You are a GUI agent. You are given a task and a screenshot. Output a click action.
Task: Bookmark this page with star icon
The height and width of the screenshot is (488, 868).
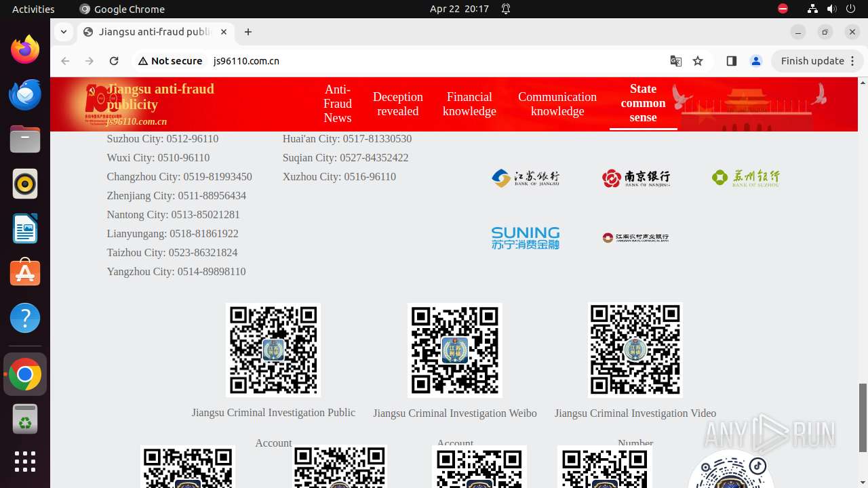coord(698,61)
